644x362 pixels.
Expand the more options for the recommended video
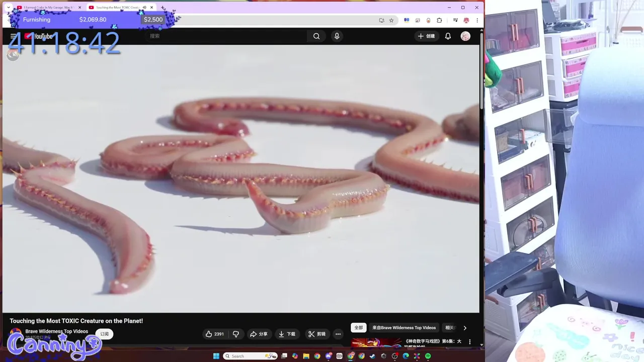pos(470,342)
